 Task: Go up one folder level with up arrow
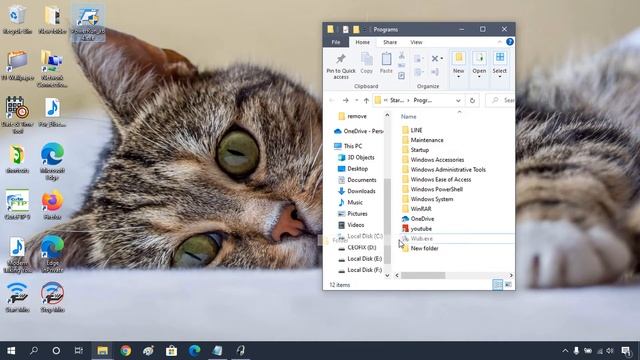(x=367, y=100)
